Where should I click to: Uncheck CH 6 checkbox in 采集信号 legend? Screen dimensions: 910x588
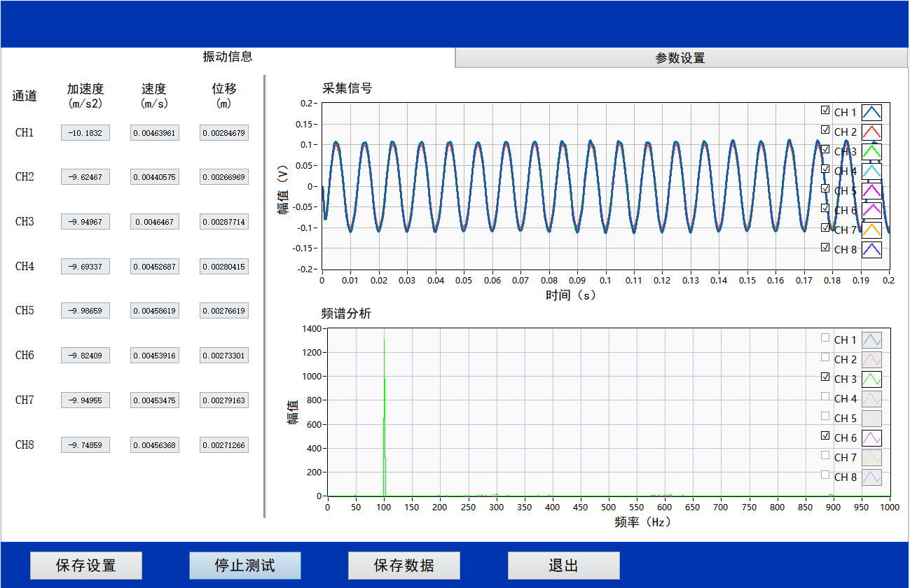(825, 208)
